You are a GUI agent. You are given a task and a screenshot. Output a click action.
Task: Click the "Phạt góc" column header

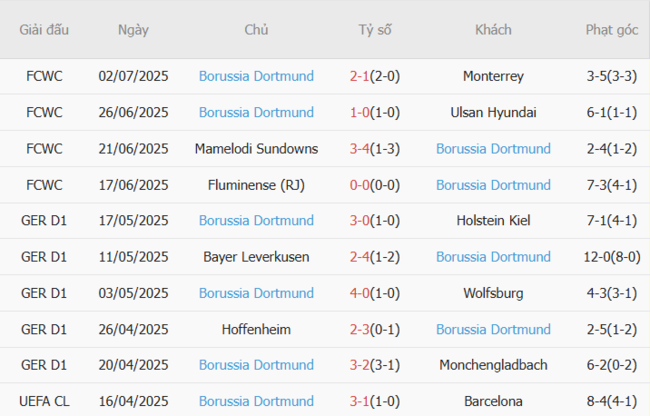coord(612,30)
